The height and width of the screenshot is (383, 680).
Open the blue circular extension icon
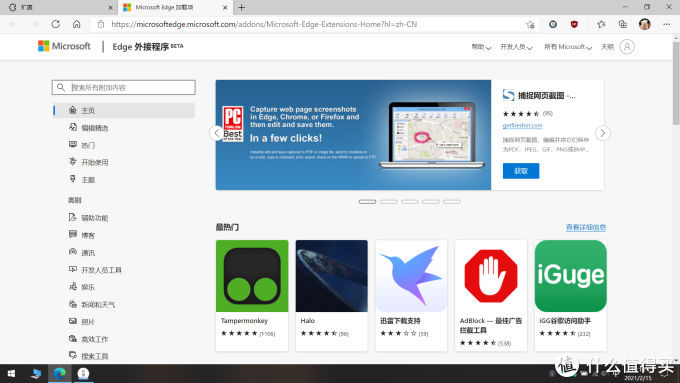tap(553, 24)
